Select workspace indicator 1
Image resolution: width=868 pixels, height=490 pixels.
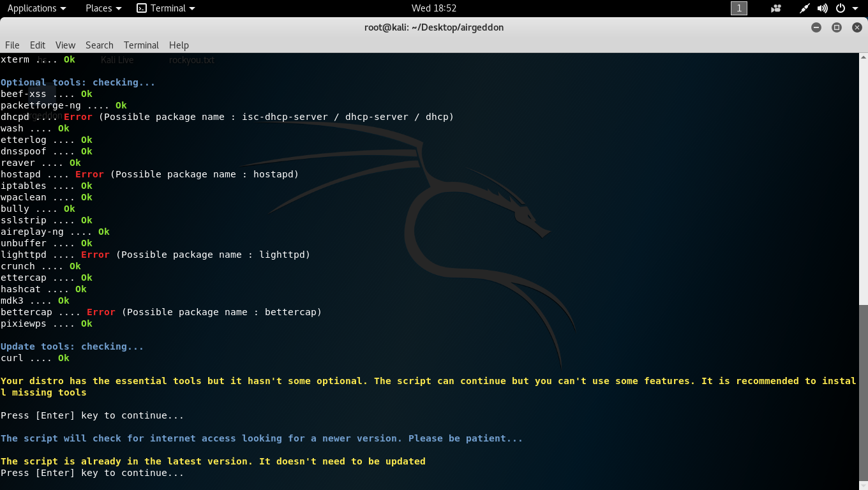click(738, 8)
